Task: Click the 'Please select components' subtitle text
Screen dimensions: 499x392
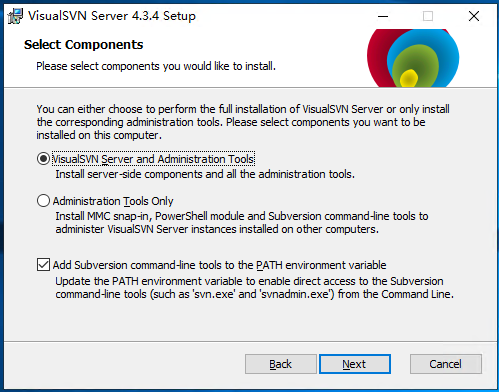Action: point(156,66)
